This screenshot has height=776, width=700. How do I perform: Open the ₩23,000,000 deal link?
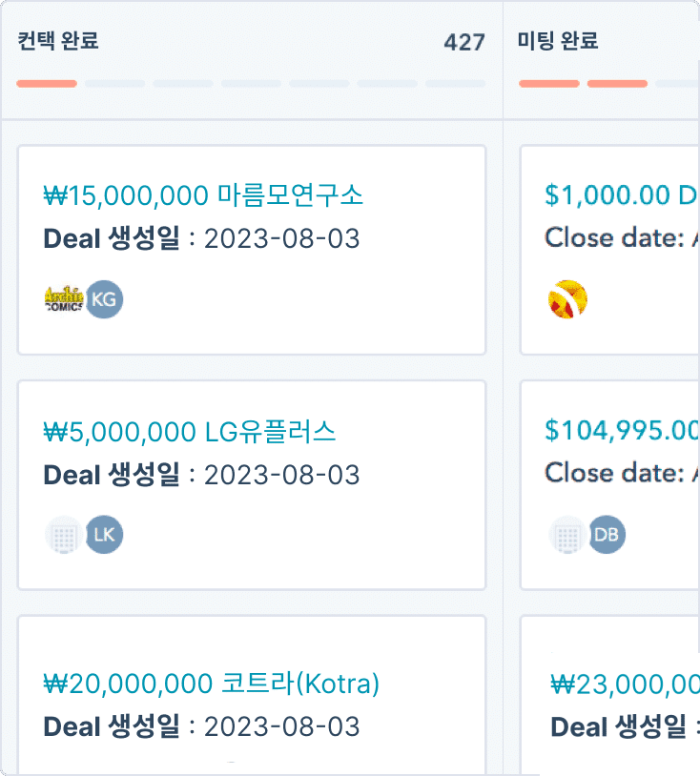(x=626, y=684)
